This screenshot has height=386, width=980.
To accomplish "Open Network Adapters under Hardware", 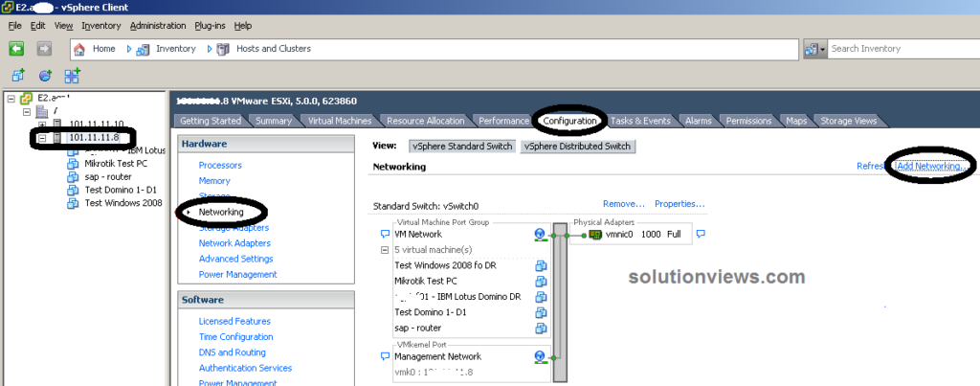I will click(x=234, y=243).
